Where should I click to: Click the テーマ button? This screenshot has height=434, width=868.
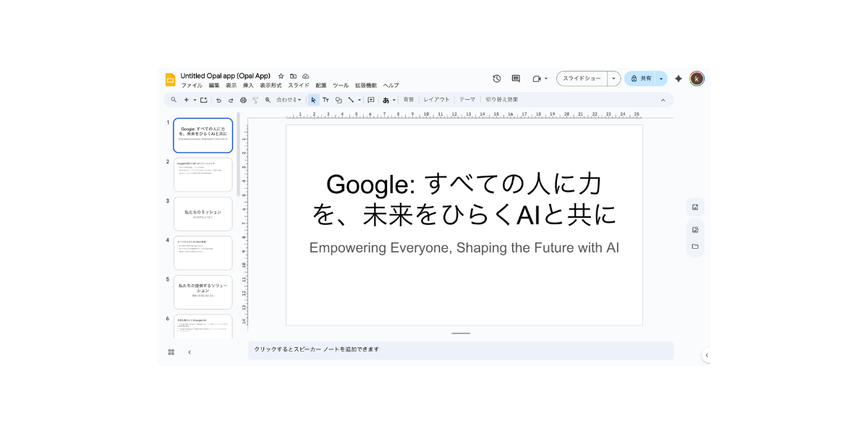point(467,100)
